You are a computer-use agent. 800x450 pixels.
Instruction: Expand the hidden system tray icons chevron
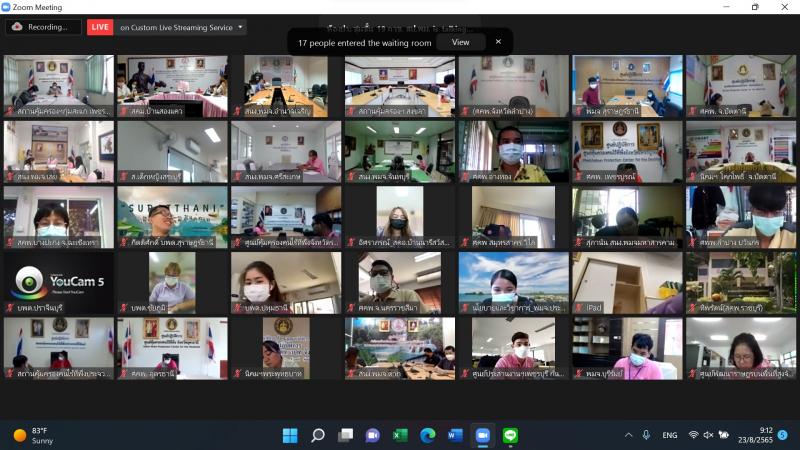629,435
